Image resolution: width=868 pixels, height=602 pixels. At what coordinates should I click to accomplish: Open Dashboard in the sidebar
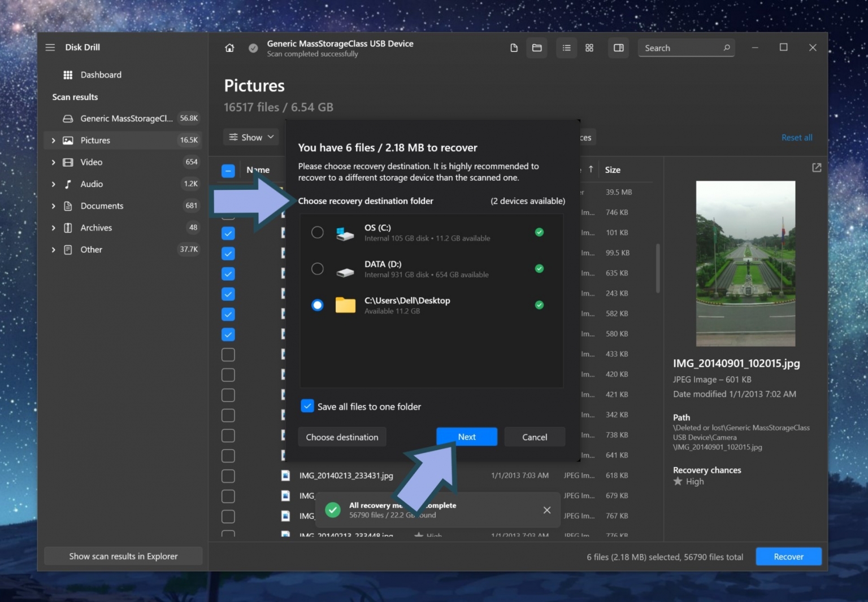(x=101, y=75)
